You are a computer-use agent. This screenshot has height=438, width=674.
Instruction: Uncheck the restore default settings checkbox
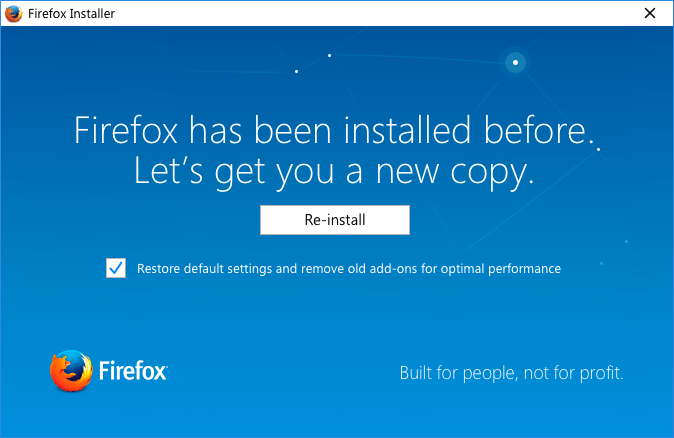click(x=116, y=268)
